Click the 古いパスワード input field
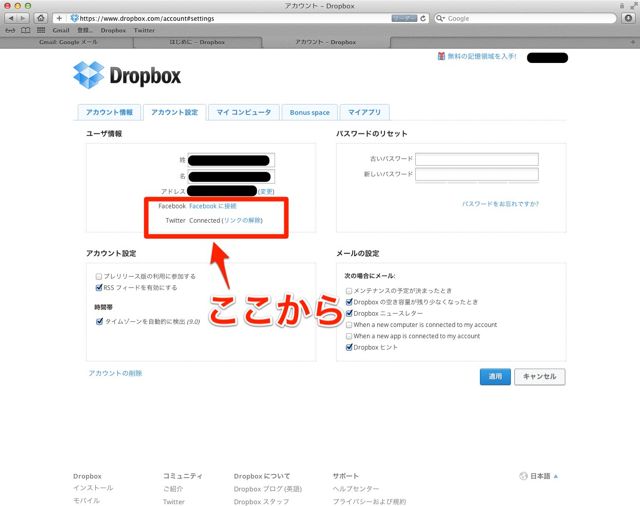Screen dimensions: 640x506 tap(477, 159)
